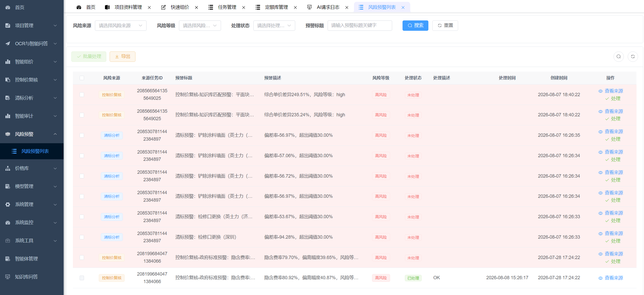Viewport: 644px width, 295px height.
Task: Click the 批量处理 button
Action: coord(89,57)
